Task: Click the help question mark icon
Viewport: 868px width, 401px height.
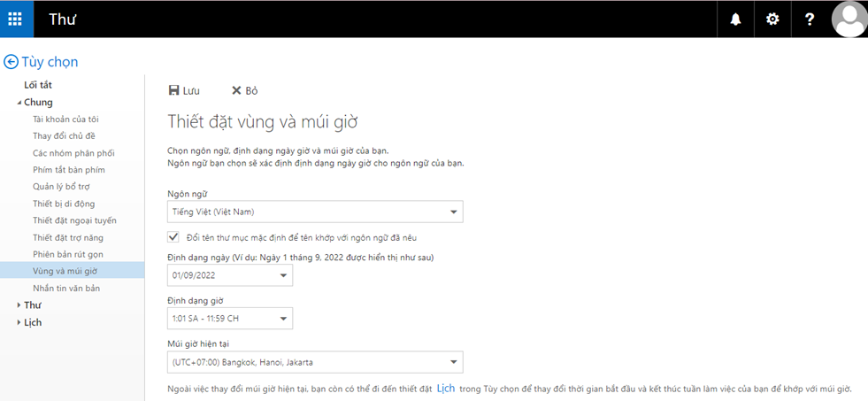Action: (810, 19)
